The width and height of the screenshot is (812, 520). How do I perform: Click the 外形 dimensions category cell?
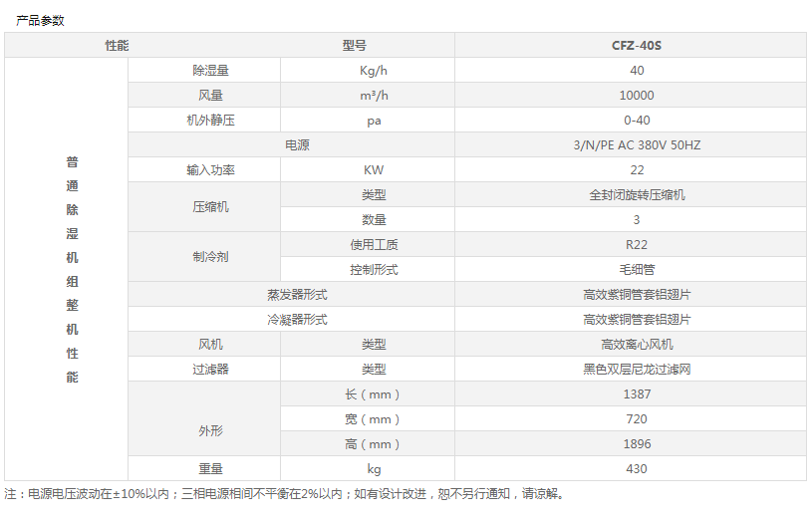pyautogui.click(x=210, y=431)
